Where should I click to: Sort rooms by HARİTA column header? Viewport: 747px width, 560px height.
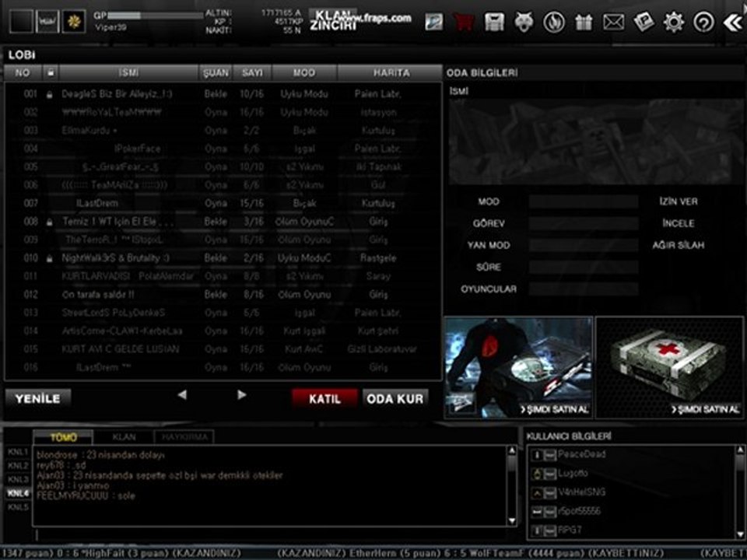tap(391, 72)
